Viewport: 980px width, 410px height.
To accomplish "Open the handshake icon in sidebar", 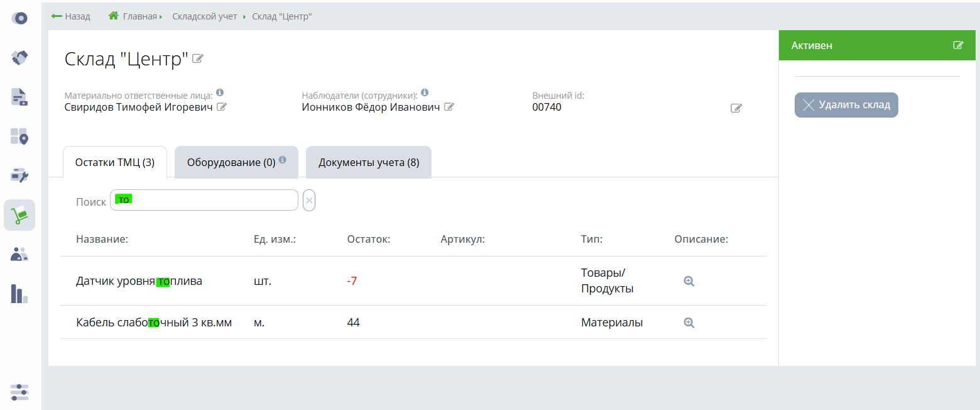I will tap(19, 58).
